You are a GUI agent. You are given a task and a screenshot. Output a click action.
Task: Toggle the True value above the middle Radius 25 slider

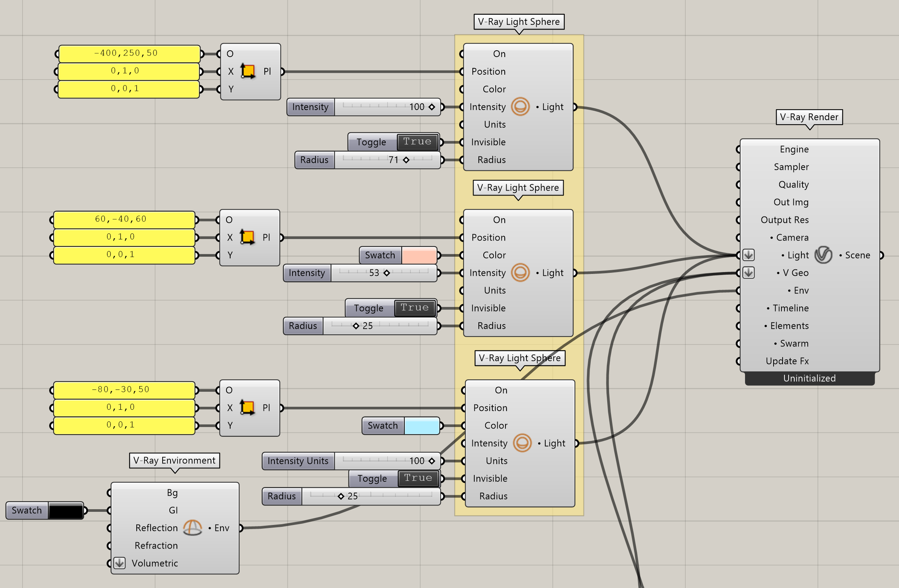414,308
